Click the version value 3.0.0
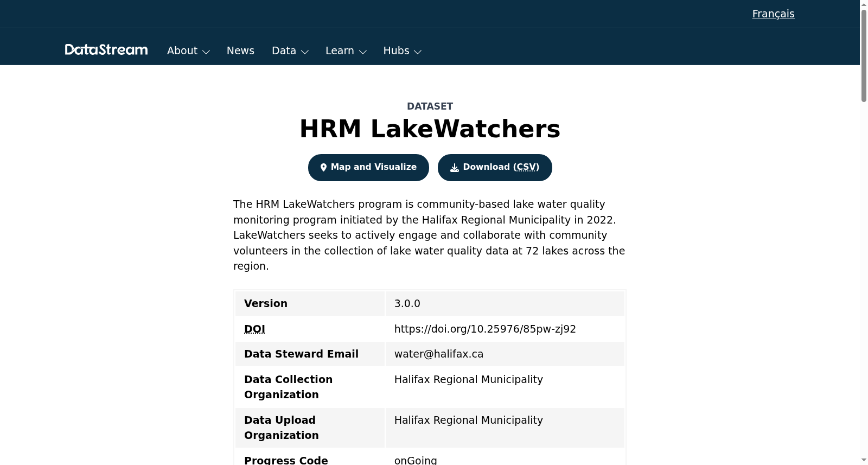 click(x=407, y=303)
